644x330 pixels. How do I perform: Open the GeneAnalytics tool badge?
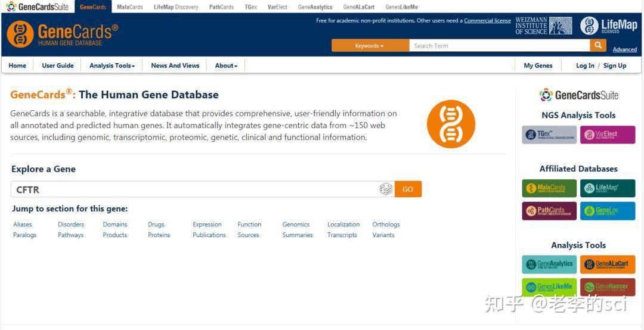549,264
